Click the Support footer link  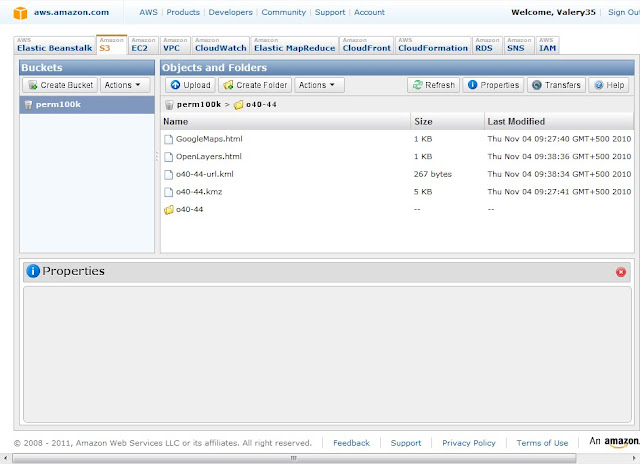(406, 443)
